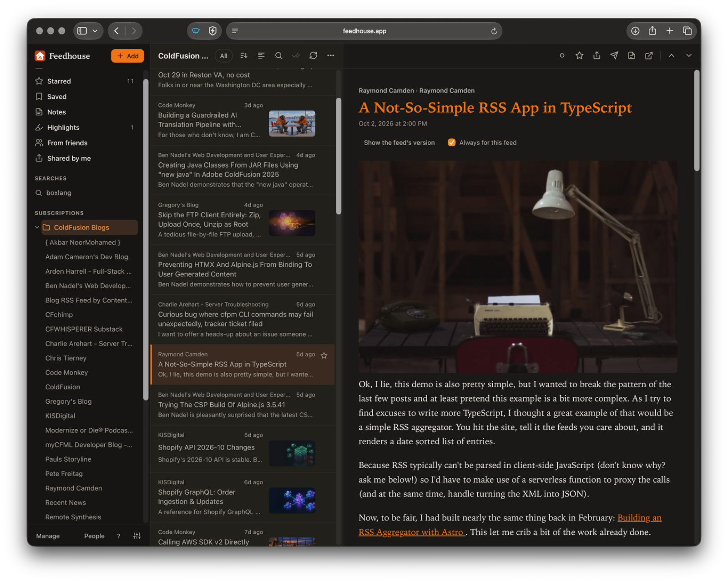Click the feedhouse.app address bar
Image resolution: width=728 pixels, height=582 pixels.
364,31
